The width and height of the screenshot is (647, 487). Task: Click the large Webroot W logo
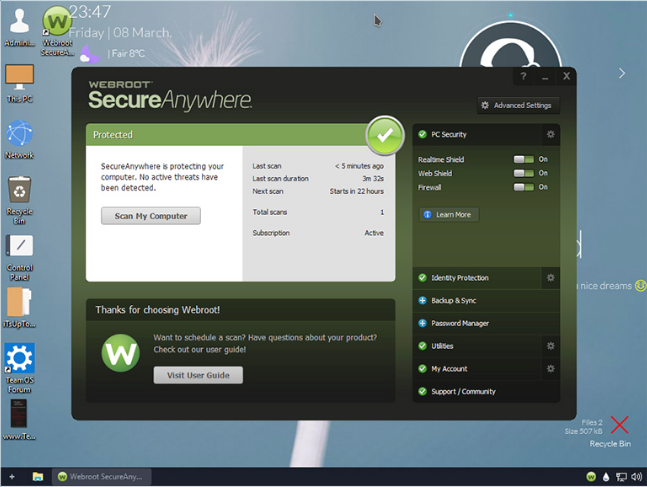click(120, 353)
